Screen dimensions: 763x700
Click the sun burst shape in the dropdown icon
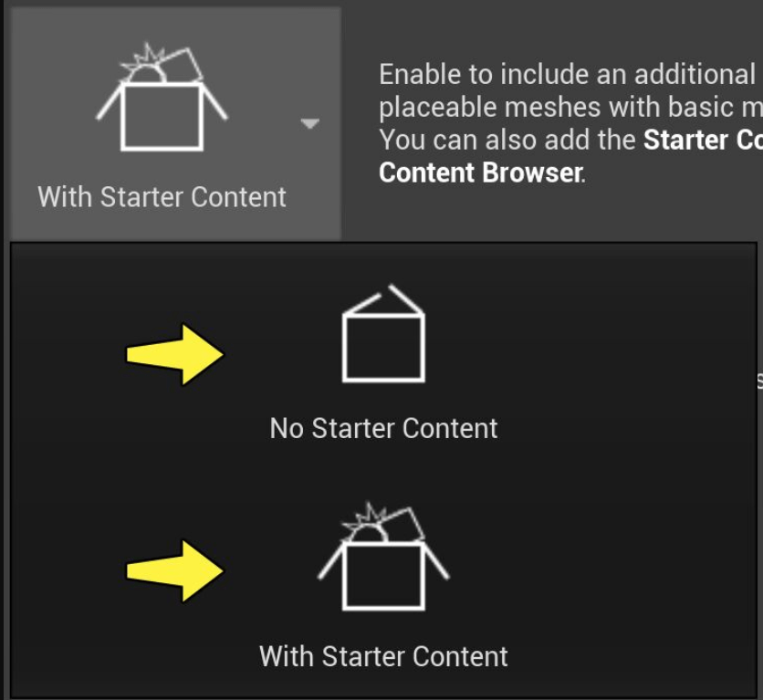[364, 524]
